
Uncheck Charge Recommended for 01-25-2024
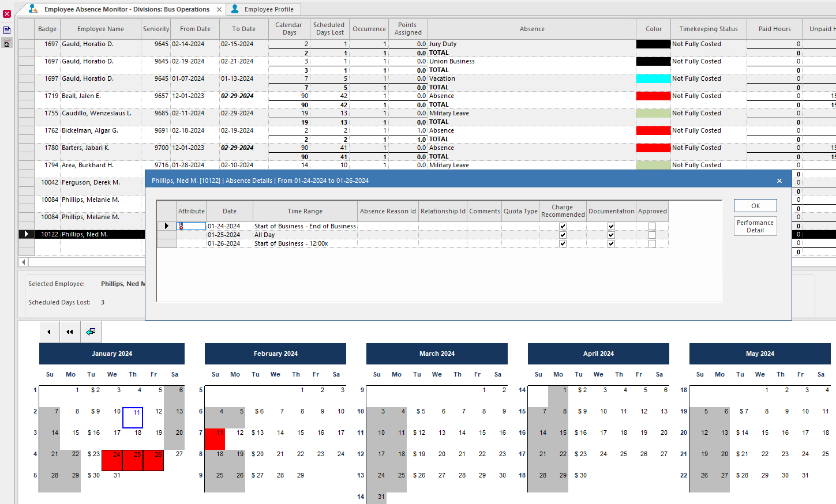pos(563,235)
